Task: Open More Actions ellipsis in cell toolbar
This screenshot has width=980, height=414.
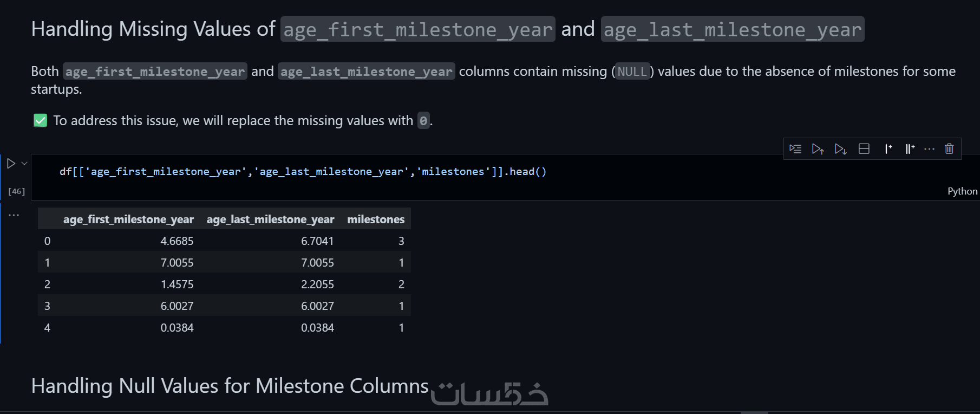Action: [929, 148]
